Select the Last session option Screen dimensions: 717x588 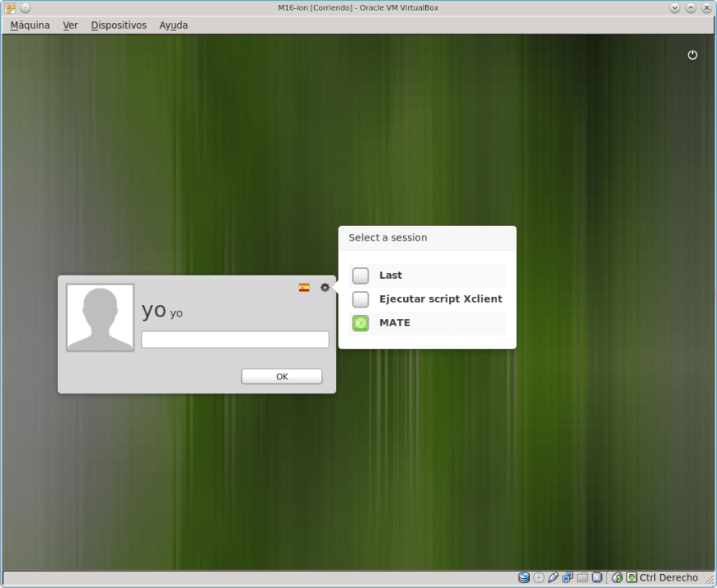tap(361, 276)
